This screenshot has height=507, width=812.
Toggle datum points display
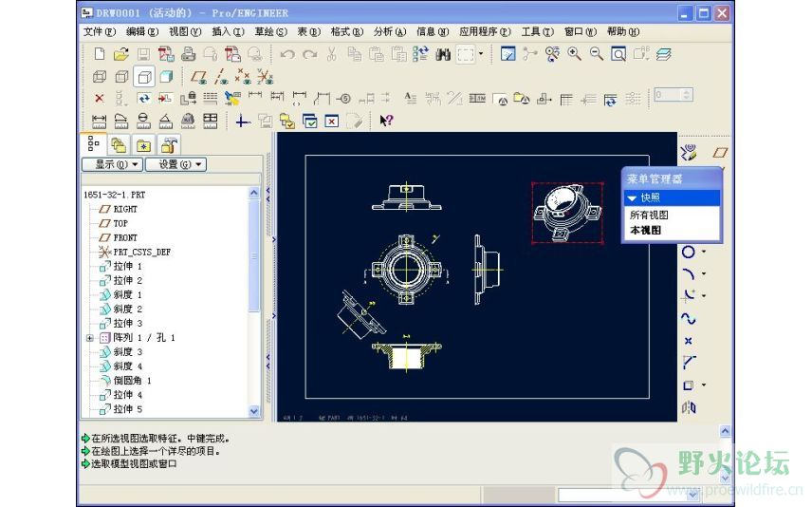coord(243,77)
